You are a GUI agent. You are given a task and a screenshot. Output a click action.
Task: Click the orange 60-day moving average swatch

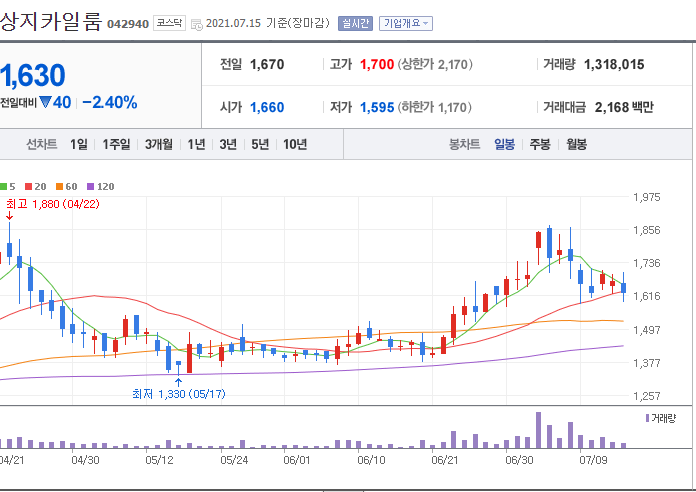pyautogui.click(x=59, y=187)
